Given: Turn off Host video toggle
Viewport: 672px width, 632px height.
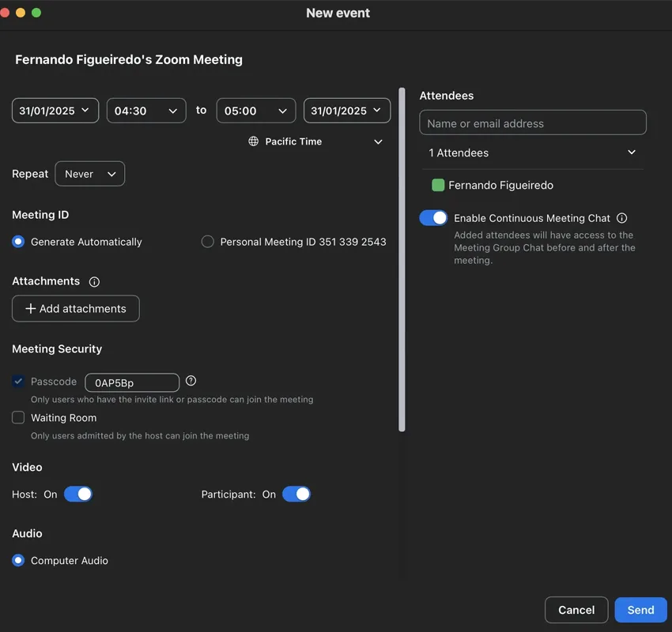Looking at the screenshot, I should (x=78, y=494).
